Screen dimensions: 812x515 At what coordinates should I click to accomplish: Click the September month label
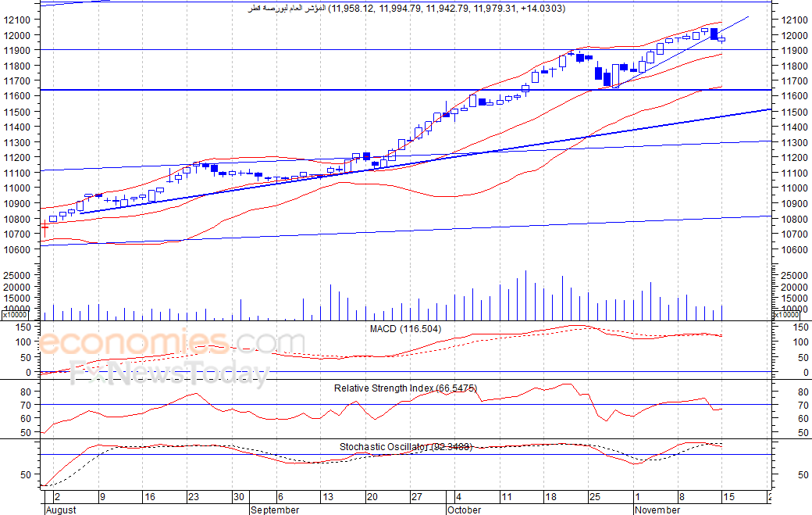[x=275, y=510]
